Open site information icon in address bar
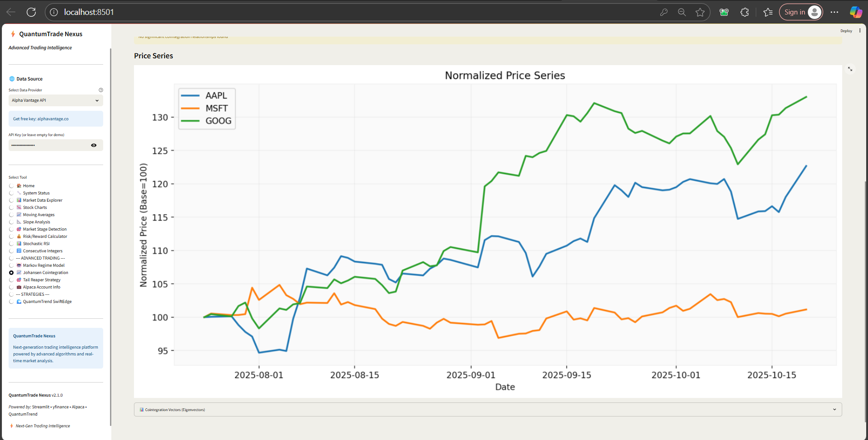 (x=54, y=12)
